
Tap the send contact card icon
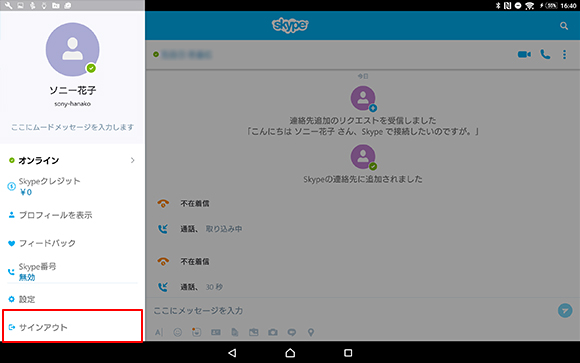click(216, 332)
